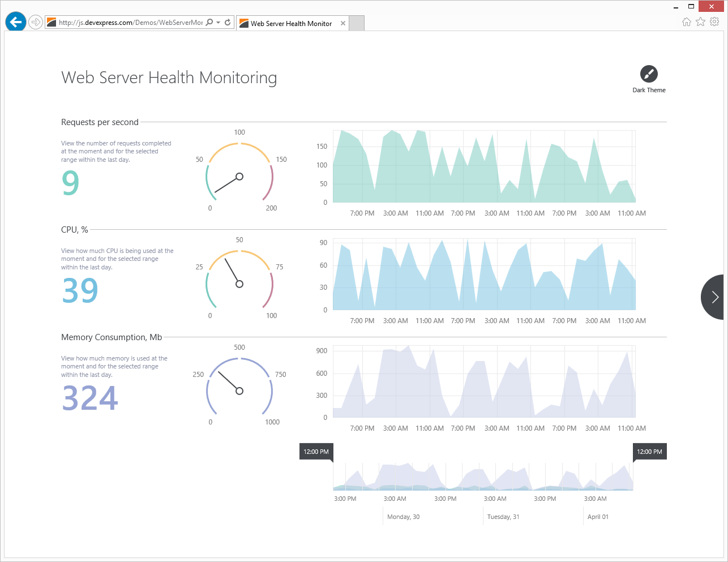
Task: Click the Refresh page icon
Action: (228, 23)
